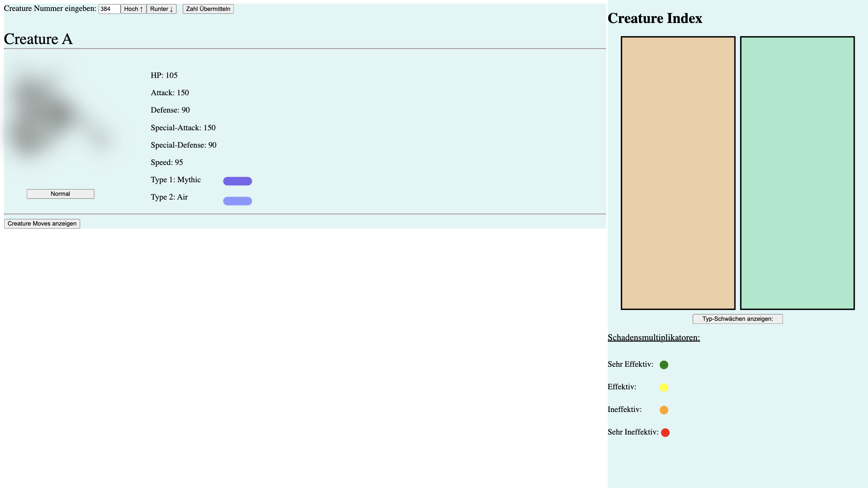Click the Runter ↓ button
The height and width of the screenshot is (488, 868).
point(162,9)
